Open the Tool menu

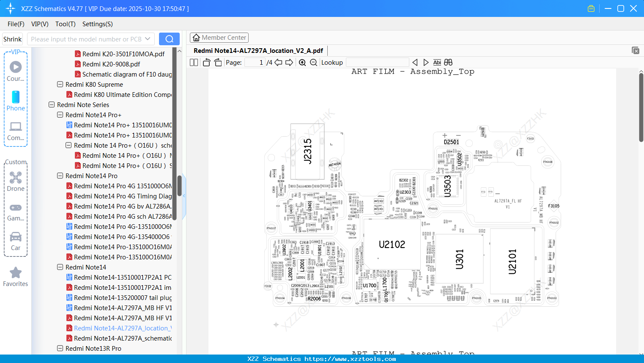65,24
